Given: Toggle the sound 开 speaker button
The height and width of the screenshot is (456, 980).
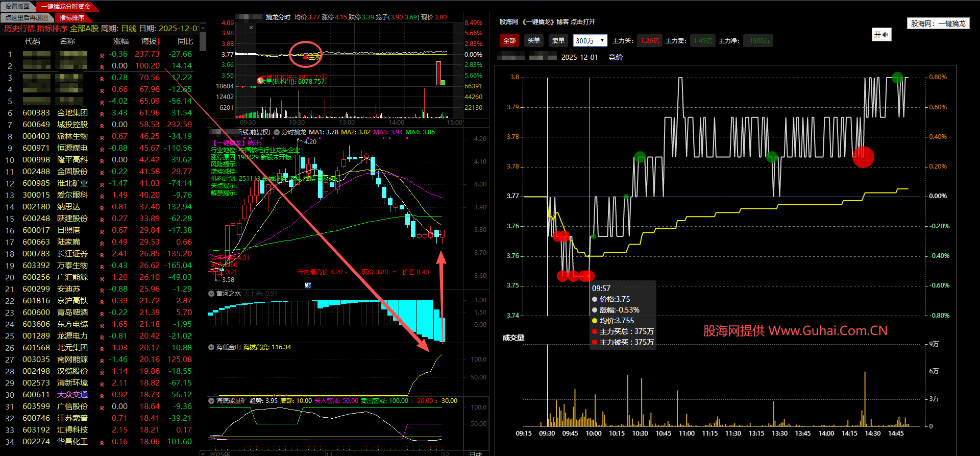Looking at the screenshot, I should pyautogui.click(x=881, y=35).
